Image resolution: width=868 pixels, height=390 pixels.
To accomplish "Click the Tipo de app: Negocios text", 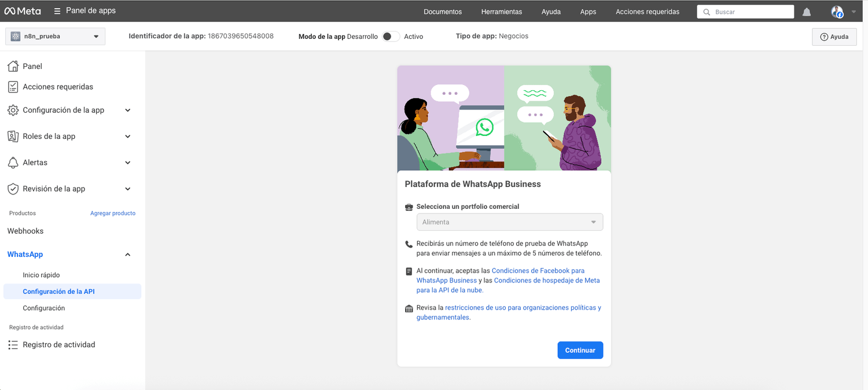I will pyautogui.click(x=492, y=36).
